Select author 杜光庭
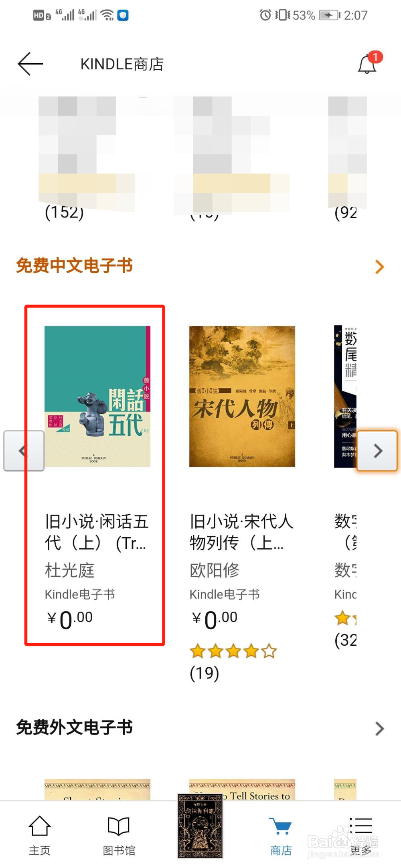This screenshot has height=868, width=401. [69, 570]
